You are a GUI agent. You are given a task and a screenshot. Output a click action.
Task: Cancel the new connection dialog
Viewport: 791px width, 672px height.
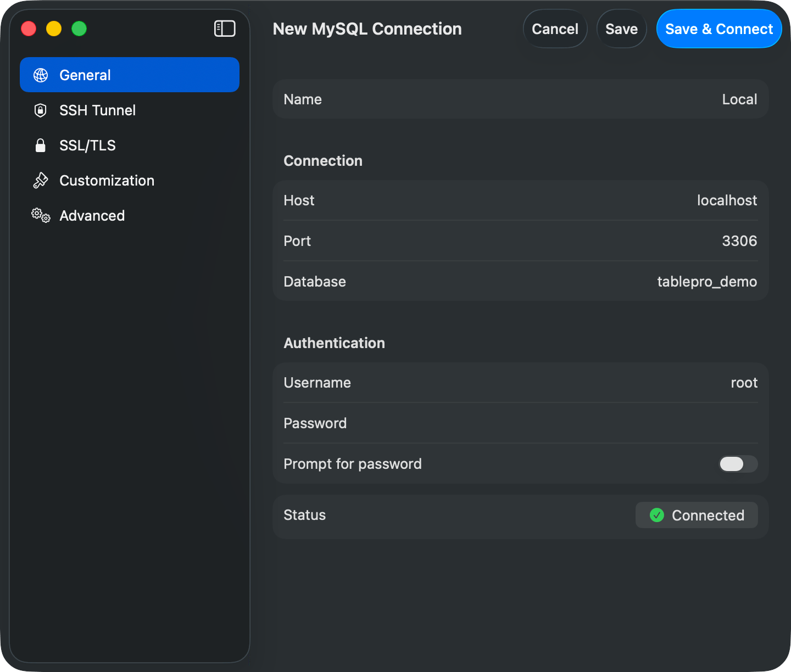[x=555, y=29]
